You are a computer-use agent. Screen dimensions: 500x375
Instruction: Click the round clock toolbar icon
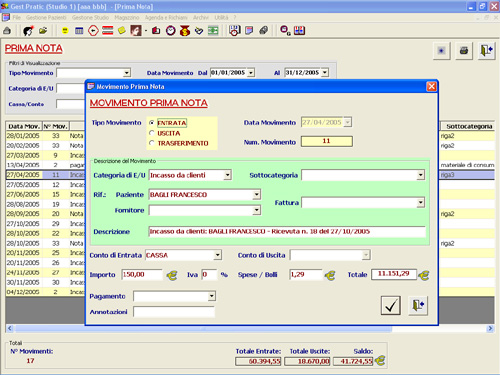171,31
